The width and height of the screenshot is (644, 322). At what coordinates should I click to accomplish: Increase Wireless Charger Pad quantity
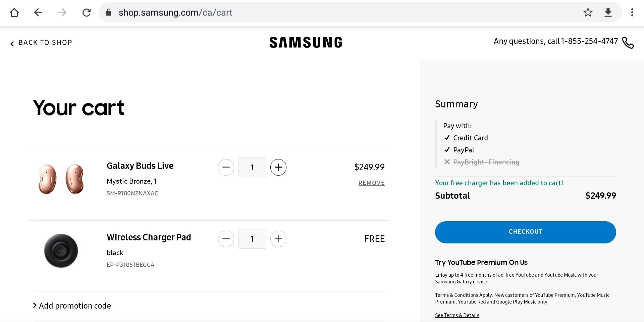pos(278,239)
